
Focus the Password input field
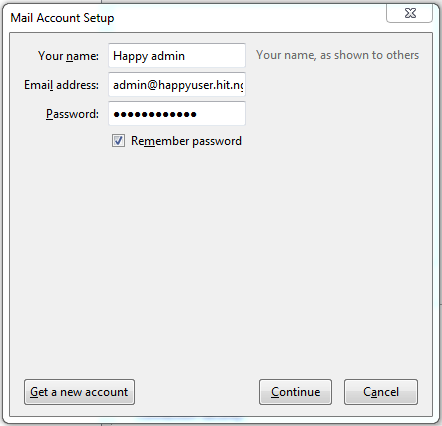pos(177,114)
